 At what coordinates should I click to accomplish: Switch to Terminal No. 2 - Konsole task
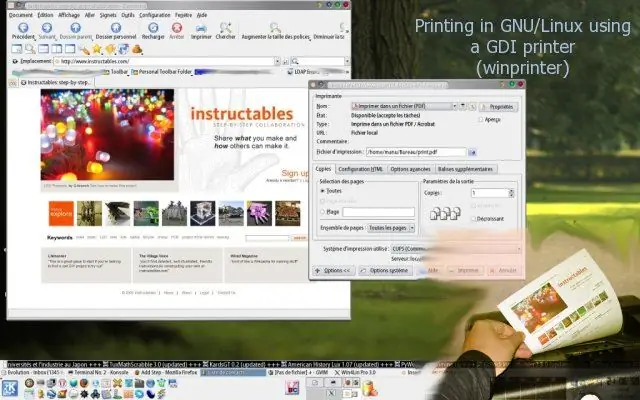(x=98, y=373)
